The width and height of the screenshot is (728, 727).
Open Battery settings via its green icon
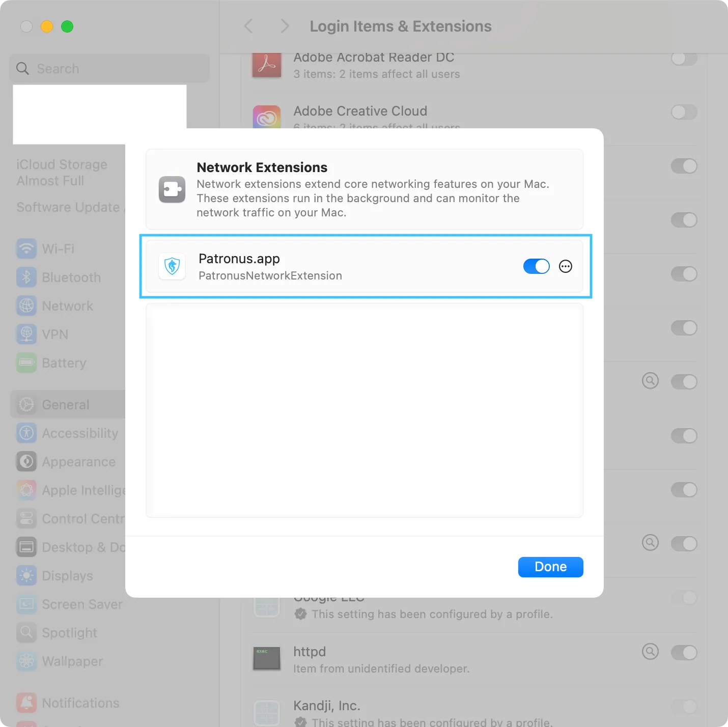26,363
